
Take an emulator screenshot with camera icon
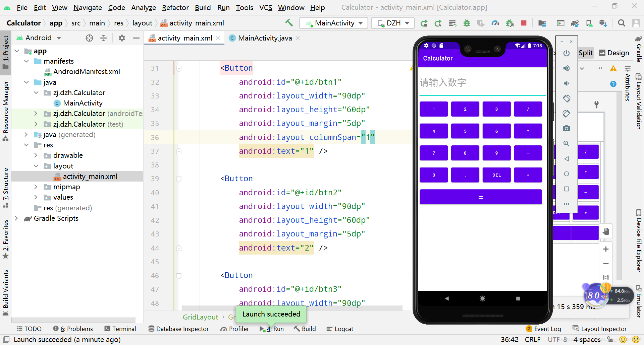point(567,128)
